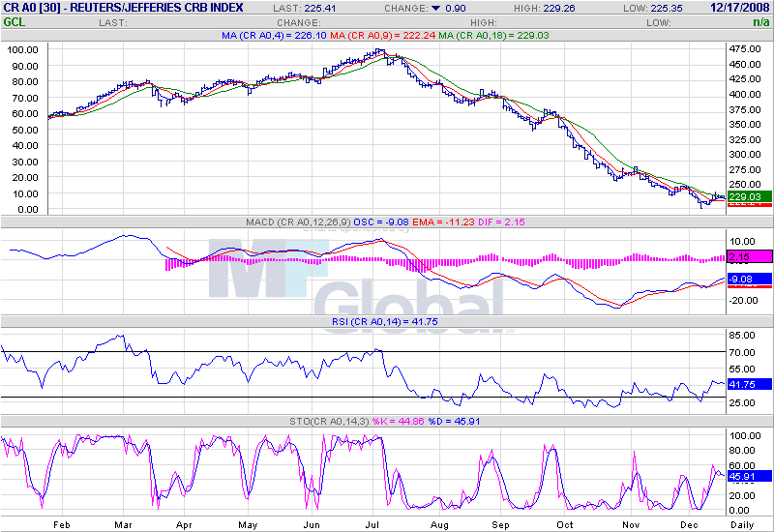774x532 pixels.
Task: Click the green 229.03 price tag
Action: pos(749,196)
